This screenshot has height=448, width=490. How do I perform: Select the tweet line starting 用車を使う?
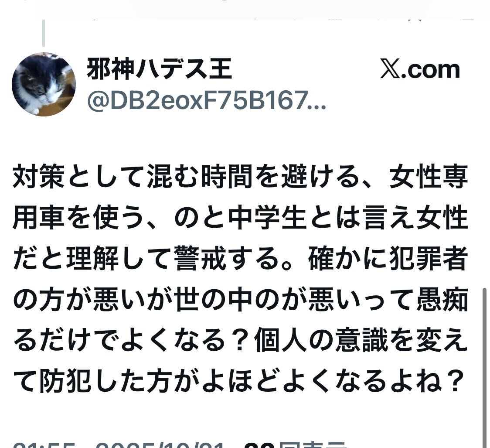[x=240, y=218]
